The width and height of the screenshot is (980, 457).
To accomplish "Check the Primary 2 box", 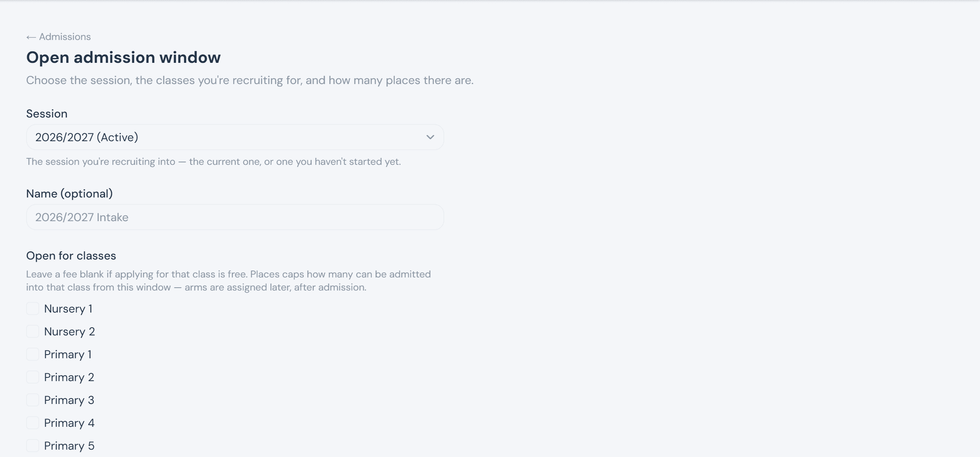I will (x=33, y=377).
